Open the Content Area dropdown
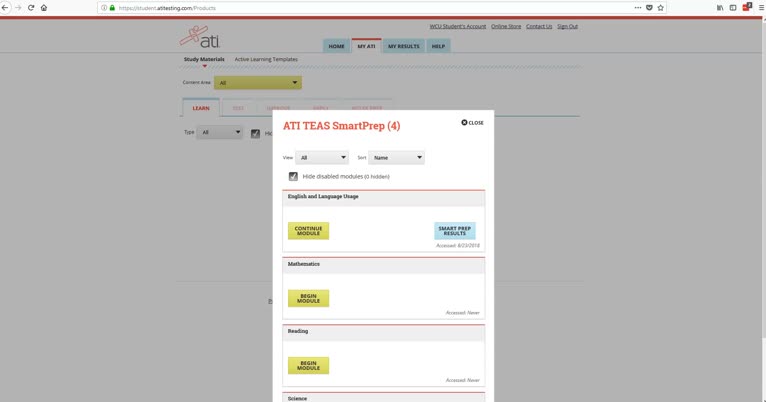The width and height of the screenshot is (766, 402). (257, 83)
